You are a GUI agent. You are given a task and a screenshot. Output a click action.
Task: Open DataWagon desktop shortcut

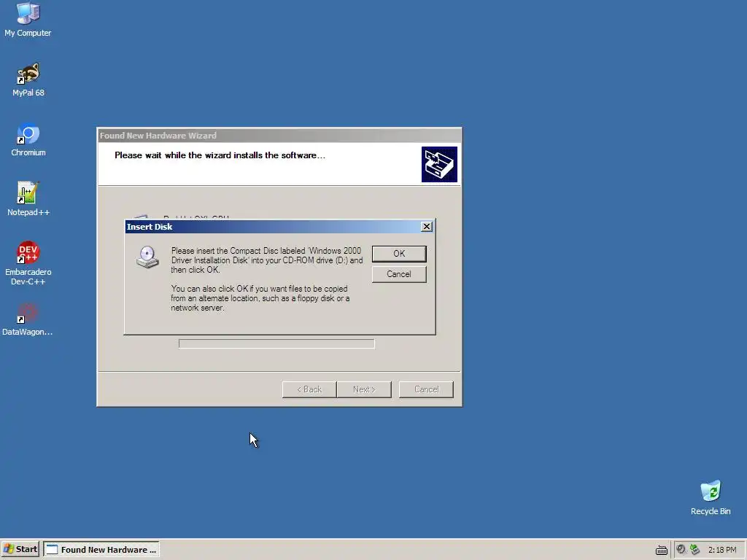pyautogui.click(x=28, y=319)
